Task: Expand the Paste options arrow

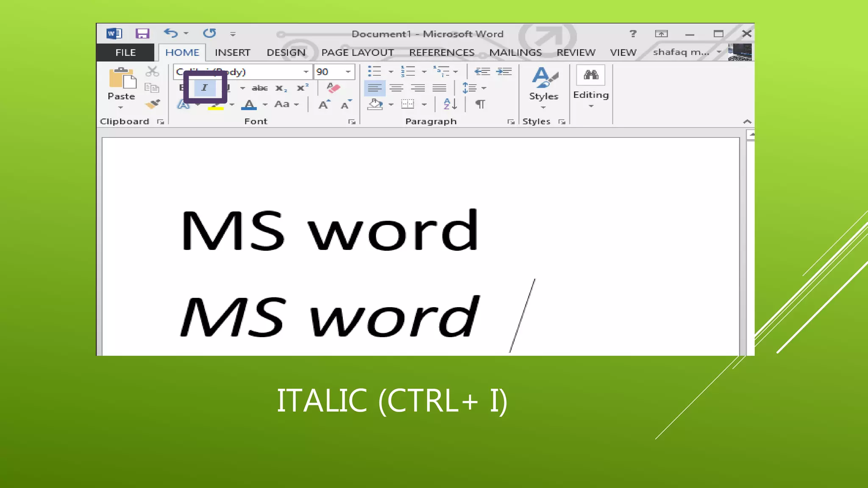Action: (x=121, y=108)
